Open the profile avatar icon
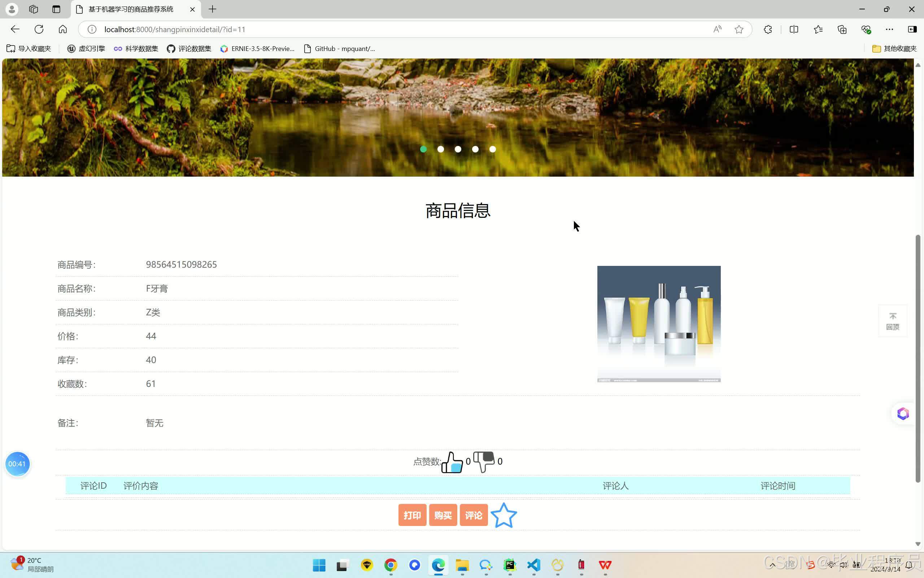 [12, 9]
